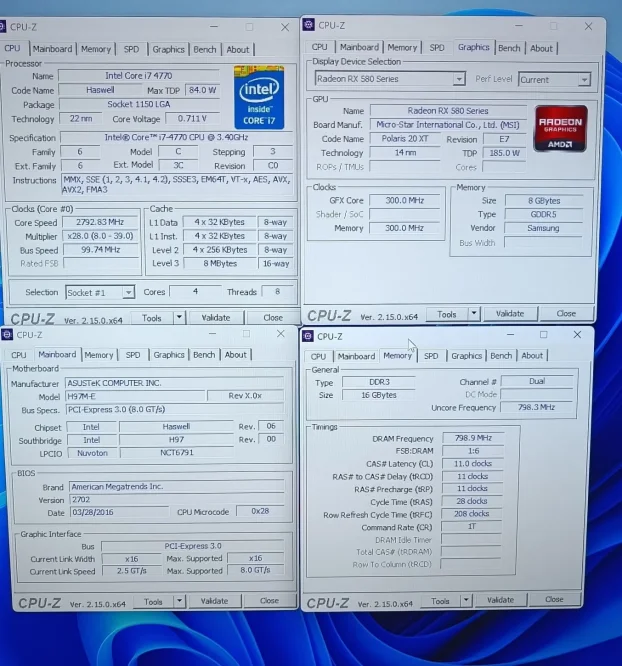The image size is (622, 666).
Task: Click Tools button in the Graphics window
Action: pos(447,314)
